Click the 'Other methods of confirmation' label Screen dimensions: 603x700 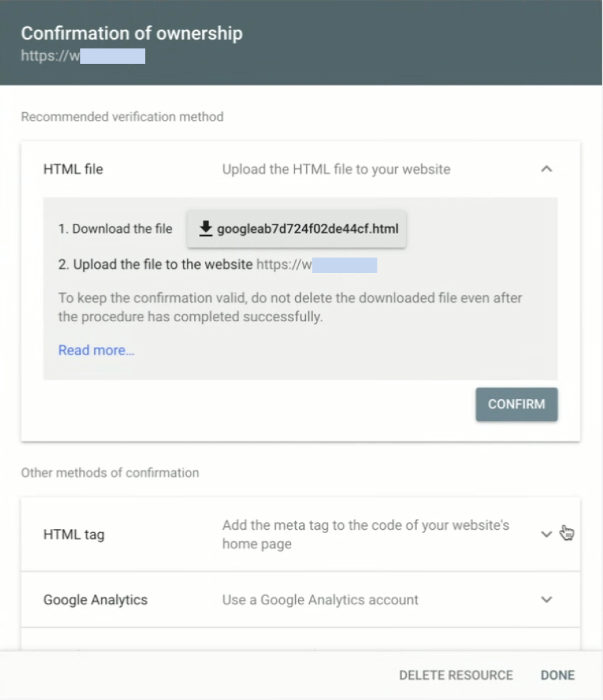coord(110,472)
